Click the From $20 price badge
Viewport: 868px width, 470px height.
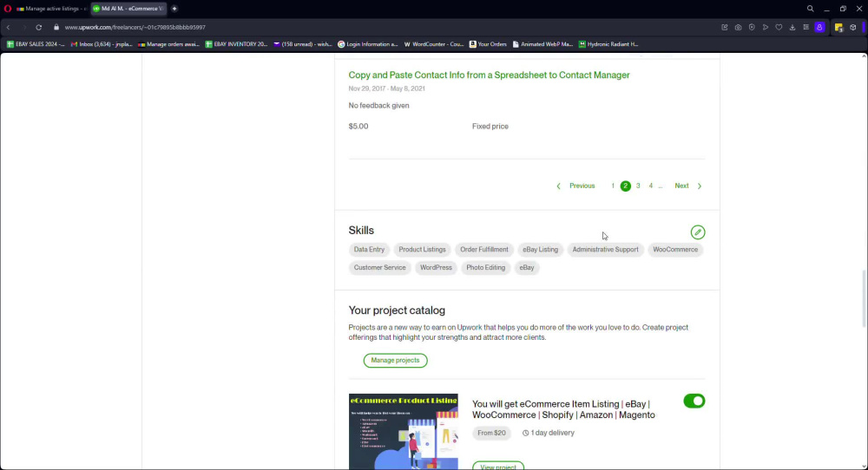pos(491,433)
